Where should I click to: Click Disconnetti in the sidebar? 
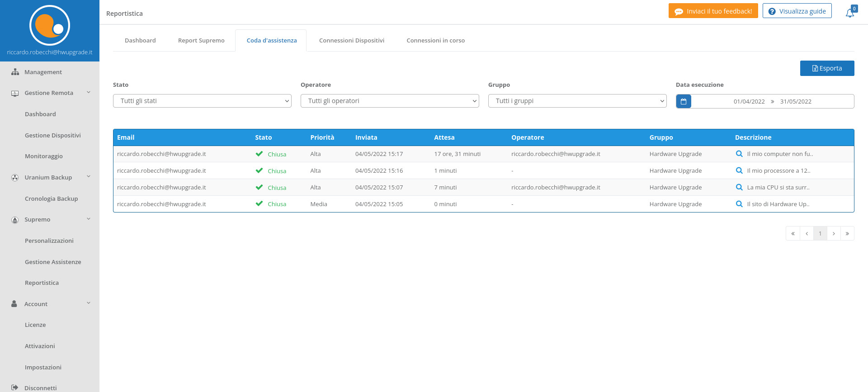pos(41,388)
